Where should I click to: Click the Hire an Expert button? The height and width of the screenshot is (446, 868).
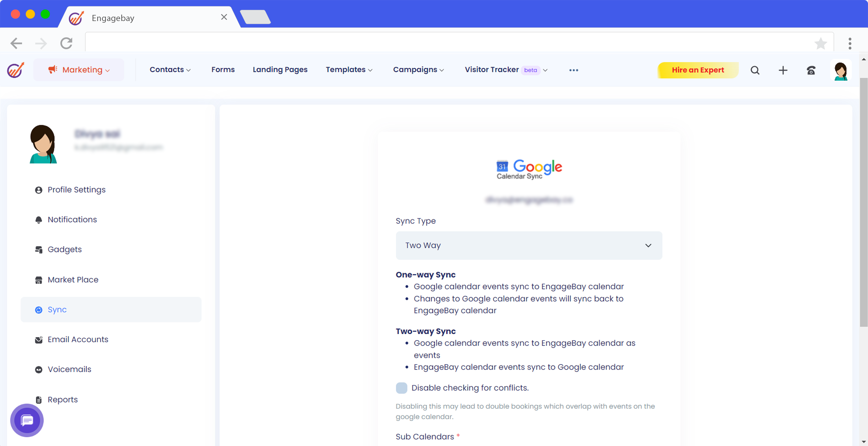click(698, 70)
